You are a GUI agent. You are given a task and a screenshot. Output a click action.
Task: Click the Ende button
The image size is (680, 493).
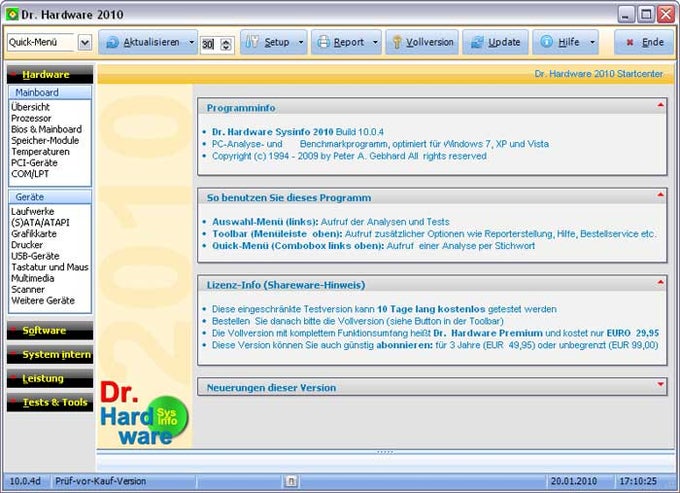coord(644,42)
